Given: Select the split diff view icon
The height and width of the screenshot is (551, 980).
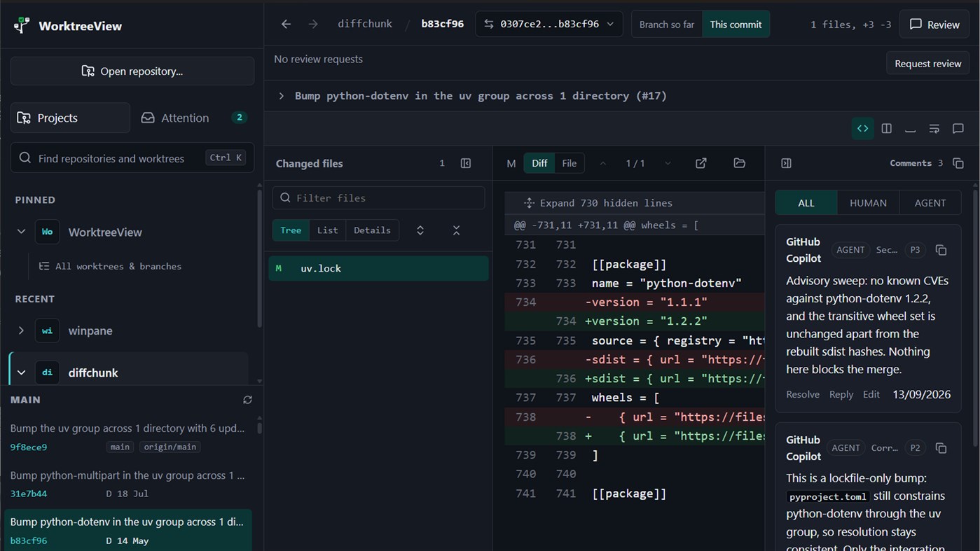Looking at the screenshot, I should click(886, 128).
